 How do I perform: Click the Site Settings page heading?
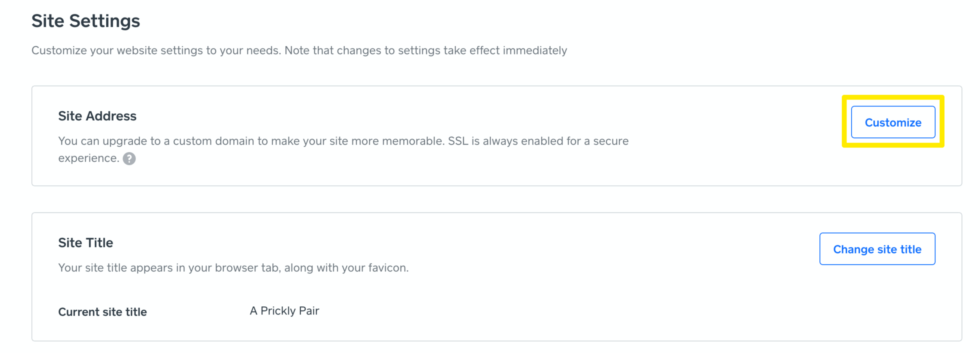(x=86, y=21)
